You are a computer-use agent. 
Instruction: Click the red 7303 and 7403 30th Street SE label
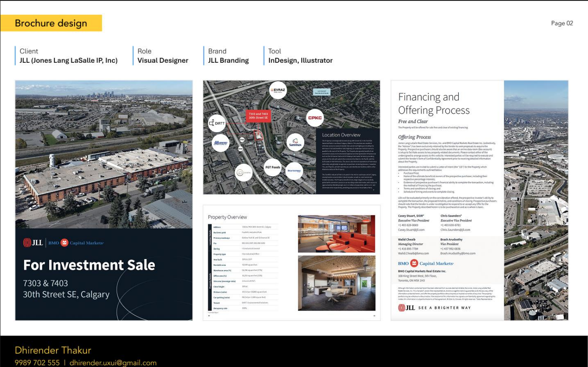[x=258, y=116]
